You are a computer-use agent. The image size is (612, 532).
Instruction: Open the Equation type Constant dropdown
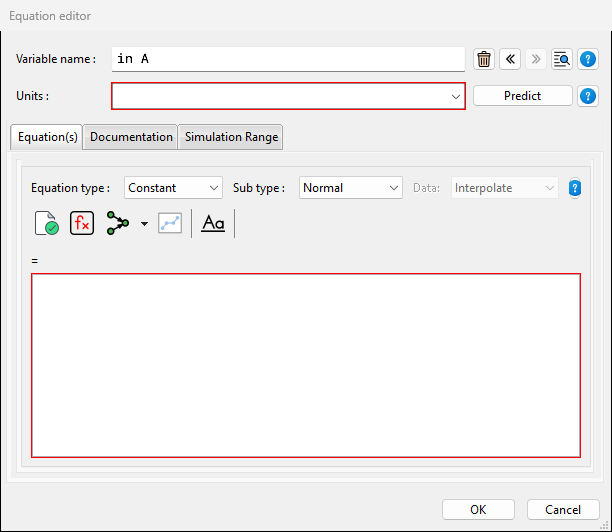point(173,188)
